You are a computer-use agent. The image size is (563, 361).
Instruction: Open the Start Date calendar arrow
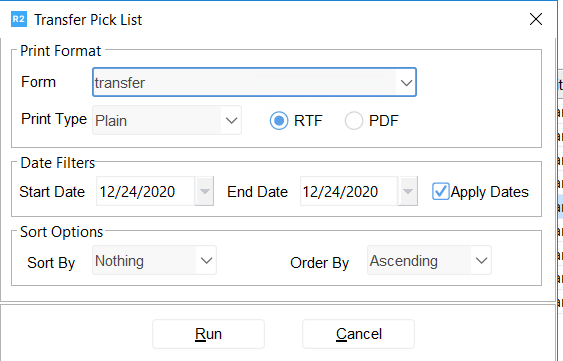click(204, 191)
